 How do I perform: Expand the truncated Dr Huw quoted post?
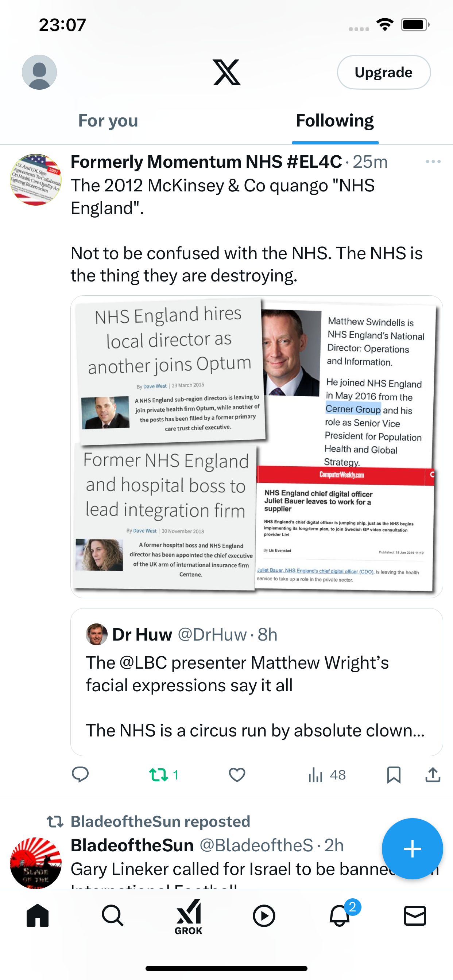coord(256,682)
